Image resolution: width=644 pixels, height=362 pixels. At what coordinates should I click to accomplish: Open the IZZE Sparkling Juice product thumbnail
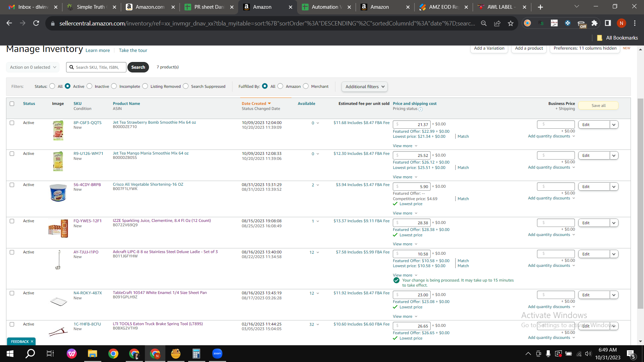[x=58, y=228]
